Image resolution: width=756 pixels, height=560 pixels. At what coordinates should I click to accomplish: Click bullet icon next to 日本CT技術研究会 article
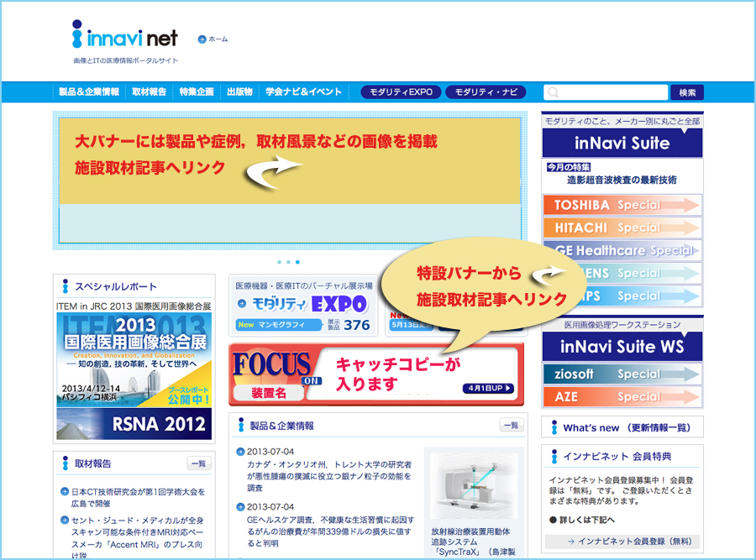point(65,492)
